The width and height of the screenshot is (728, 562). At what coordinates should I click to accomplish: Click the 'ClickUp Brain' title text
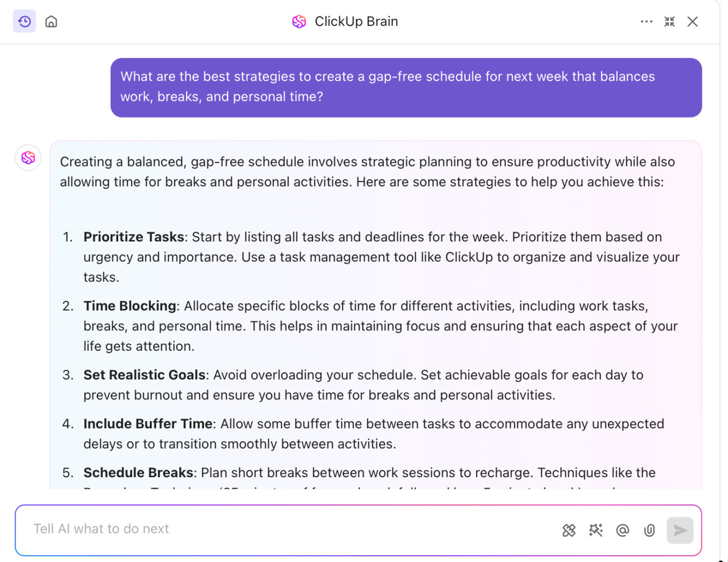tap(357, 21)
